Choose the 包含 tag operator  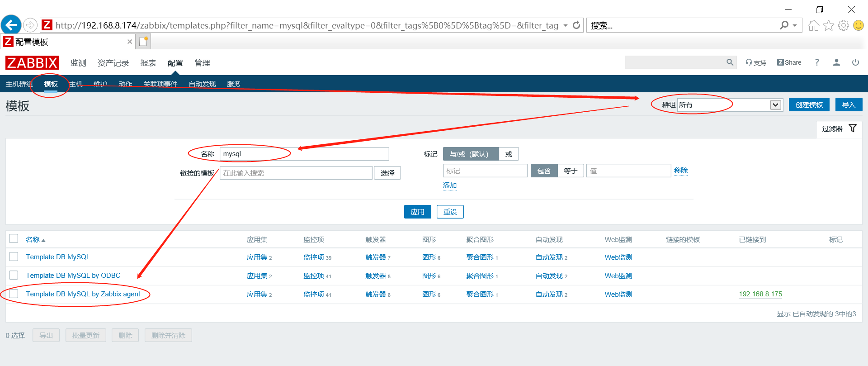[x=544, y=171]
